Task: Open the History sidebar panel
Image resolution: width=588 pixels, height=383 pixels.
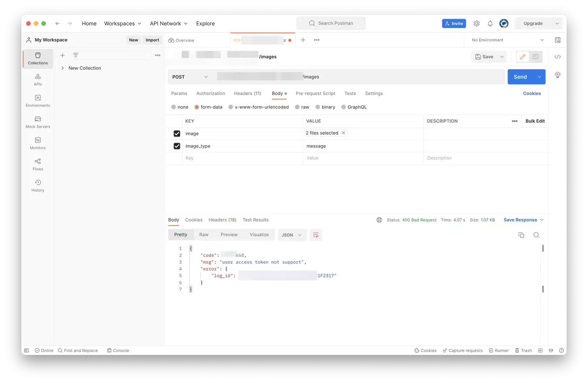Action: point(38,186)
